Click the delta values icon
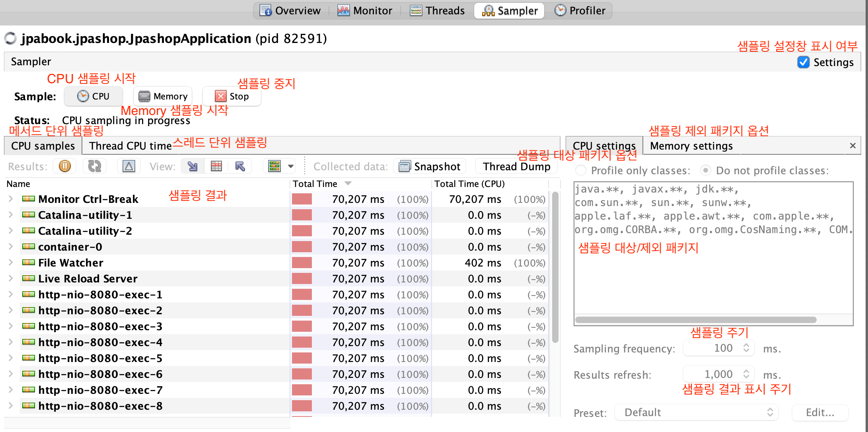 128,166
